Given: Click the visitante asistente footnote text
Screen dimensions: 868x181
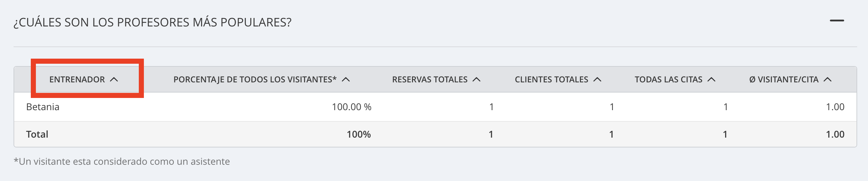Looking at the screenshot, I should [x=122, y=161].
